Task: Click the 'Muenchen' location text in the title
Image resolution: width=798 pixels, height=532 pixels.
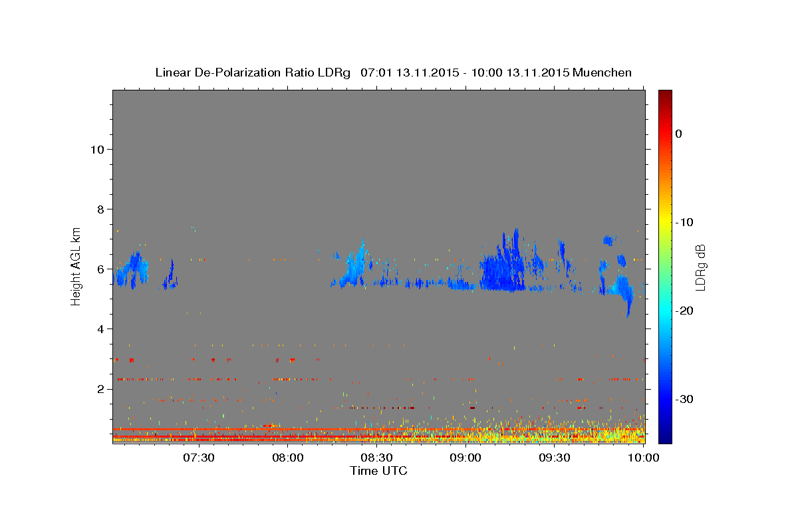Action: [602, 72]
